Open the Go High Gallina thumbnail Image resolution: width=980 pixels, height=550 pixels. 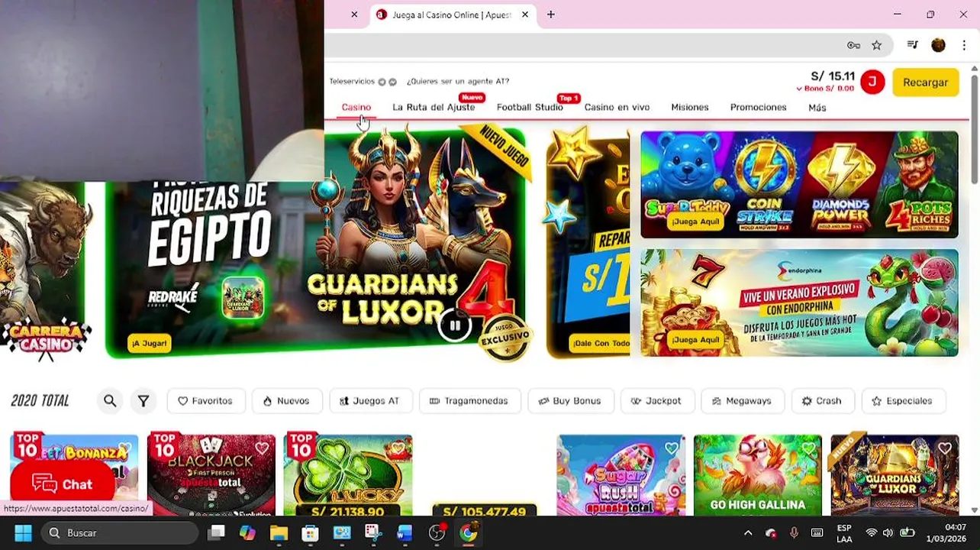[x=757, y=475]
